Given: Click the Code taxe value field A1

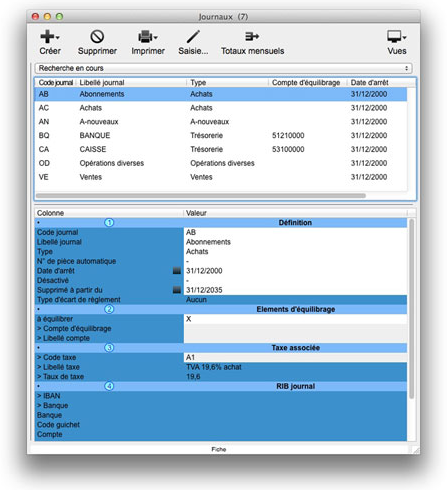Looking at the screenshot, I should [x=295, y=357].
